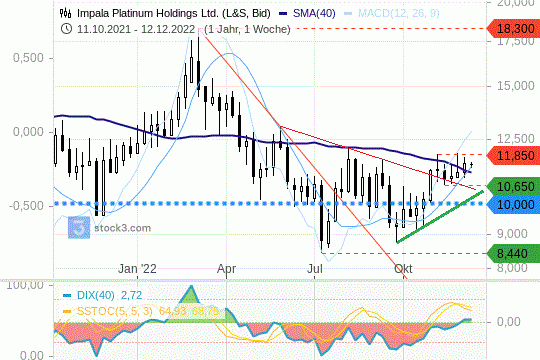The height and width of the screenshot is (360, 540).
Task: Click the clock icon beside date range
Action: pyautogui.click(x=66, y=29)
